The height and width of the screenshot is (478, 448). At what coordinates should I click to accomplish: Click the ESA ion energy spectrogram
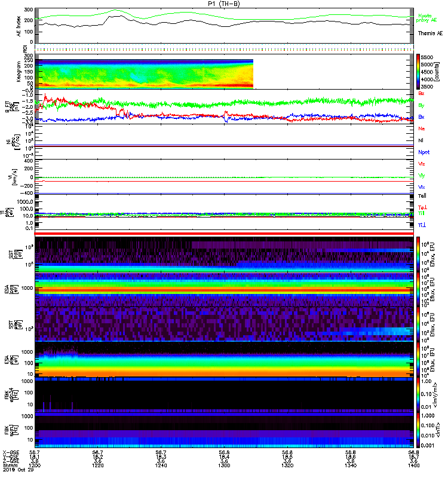click(225, 289)
